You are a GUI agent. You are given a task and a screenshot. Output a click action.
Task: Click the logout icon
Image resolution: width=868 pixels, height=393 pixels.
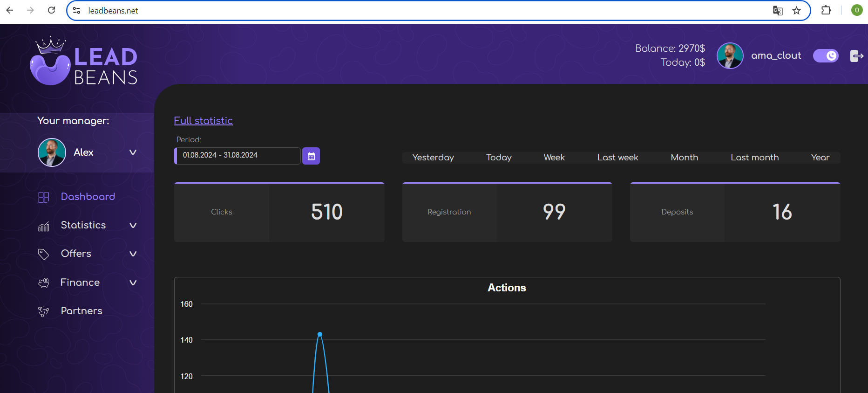pos(857,56)
